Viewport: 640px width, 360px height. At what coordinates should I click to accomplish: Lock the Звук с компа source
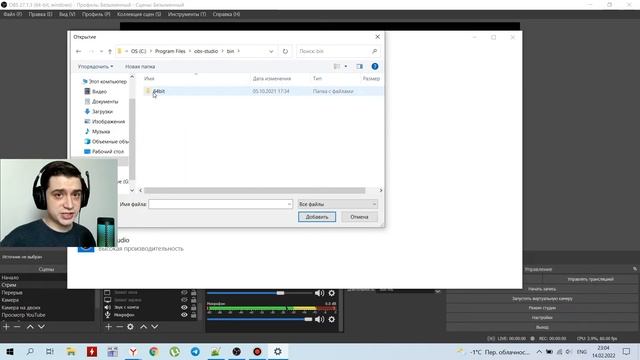(x=193, y=307)
